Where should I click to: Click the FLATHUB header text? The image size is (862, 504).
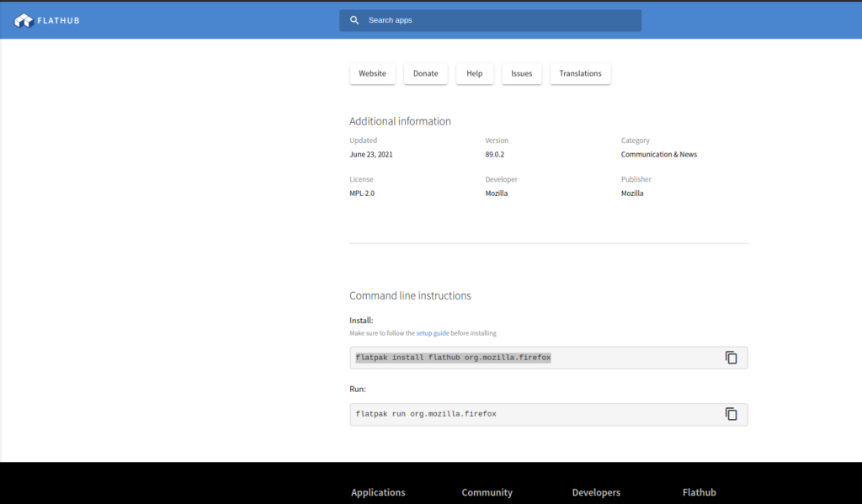58,21
